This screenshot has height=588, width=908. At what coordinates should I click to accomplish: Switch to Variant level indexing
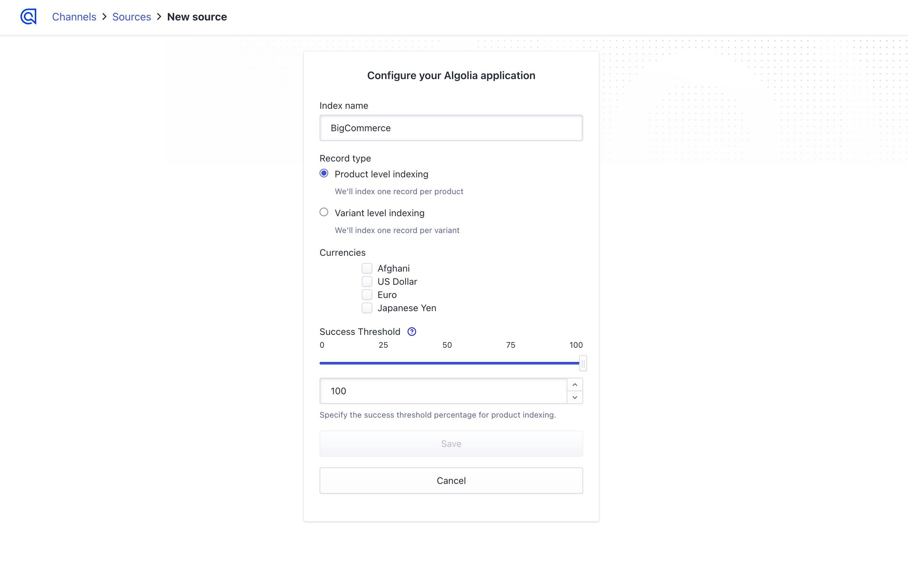[324, 212]
